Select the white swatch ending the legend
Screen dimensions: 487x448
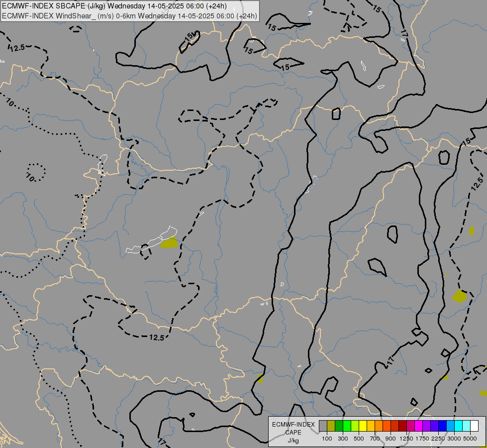[x=474, y=426]
